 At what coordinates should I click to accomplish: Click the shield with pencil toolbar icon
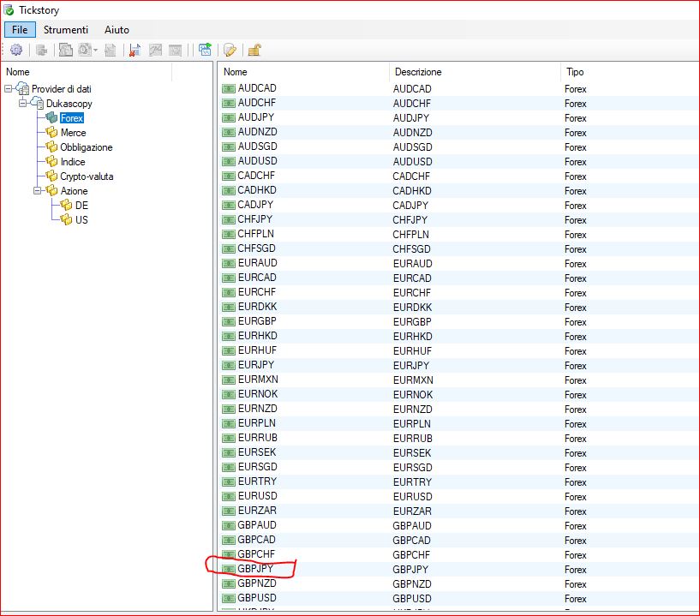[x=230, y=50]
